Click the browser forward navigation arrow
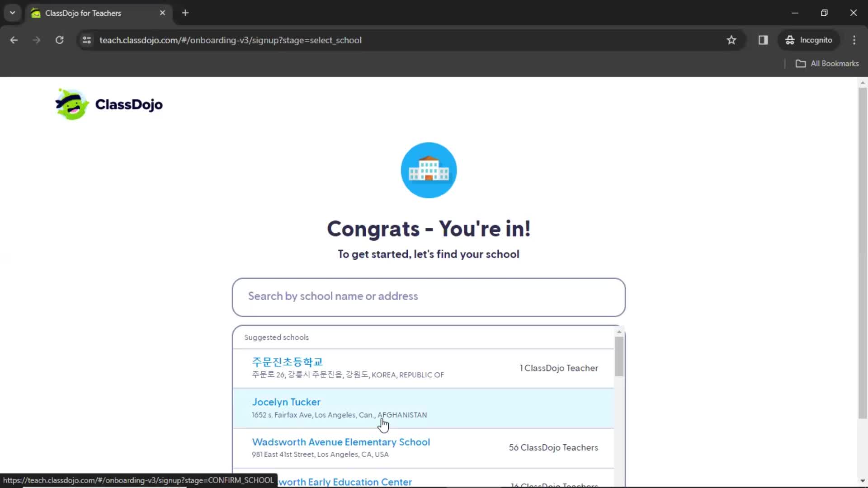868x488 pixels. point(36,40)
